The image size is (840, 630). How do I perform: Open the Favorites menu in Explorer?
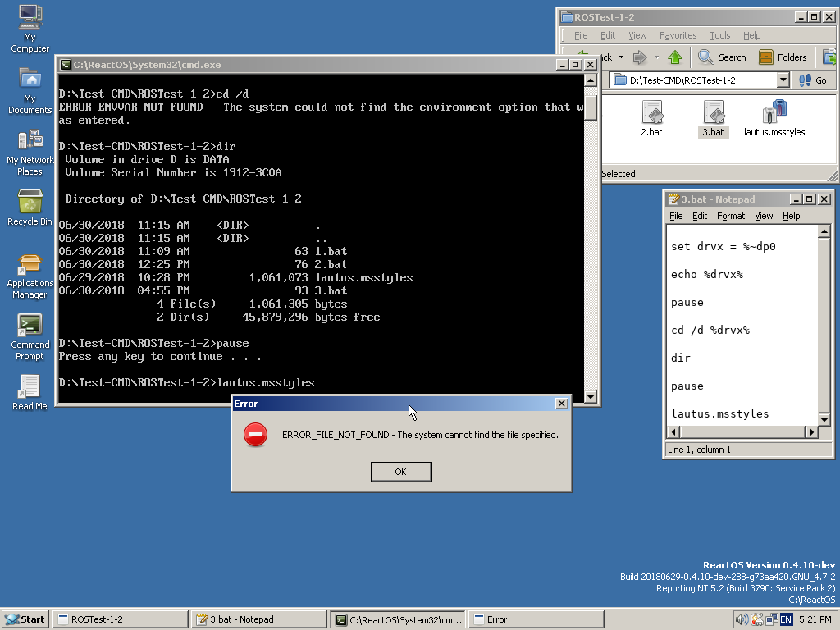click(x=678, y=35)
